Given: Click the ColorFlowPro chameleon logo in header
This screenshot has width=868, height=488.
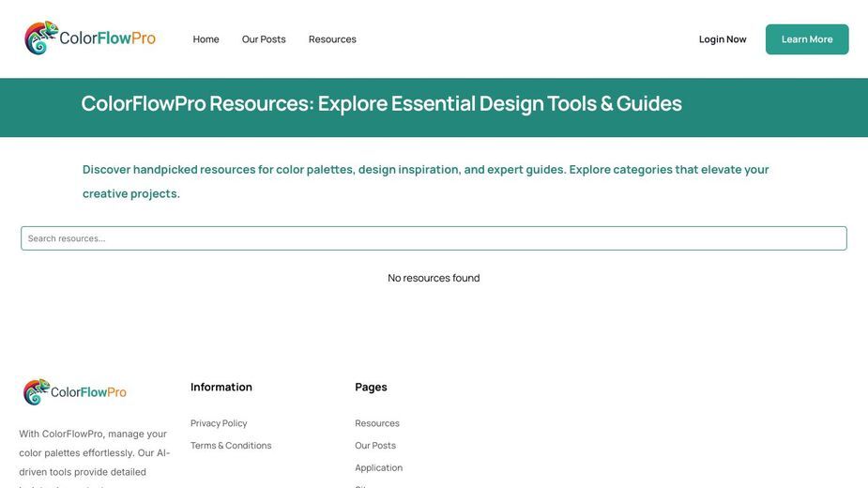Looking at the screenshot, I should pos(90,38).
